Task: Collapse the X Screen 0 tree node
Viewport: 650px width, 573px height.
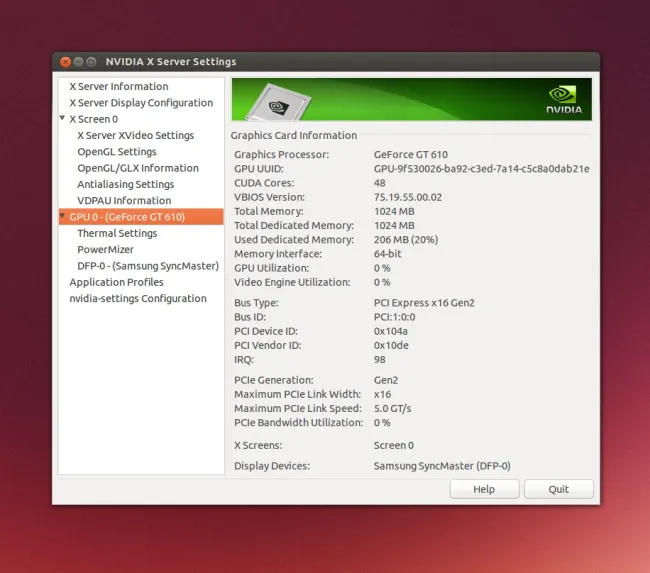Action: pyautogui.click(x=63, y=119)
